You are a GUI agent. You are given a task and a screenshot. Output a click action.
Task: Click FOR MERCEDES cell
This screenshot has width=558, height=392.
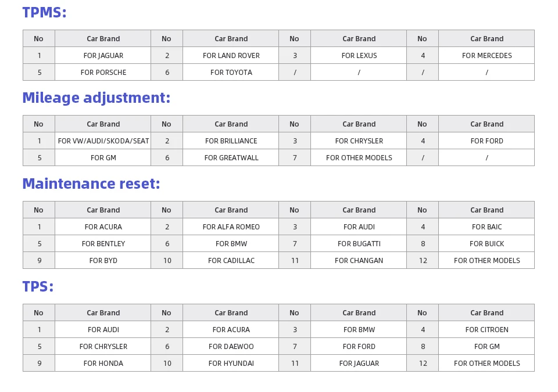(x=487, y=56)
